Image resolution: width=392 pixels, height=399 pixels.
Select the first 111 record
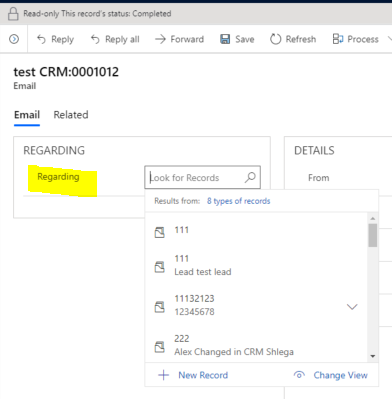click(x=256, y=231)
